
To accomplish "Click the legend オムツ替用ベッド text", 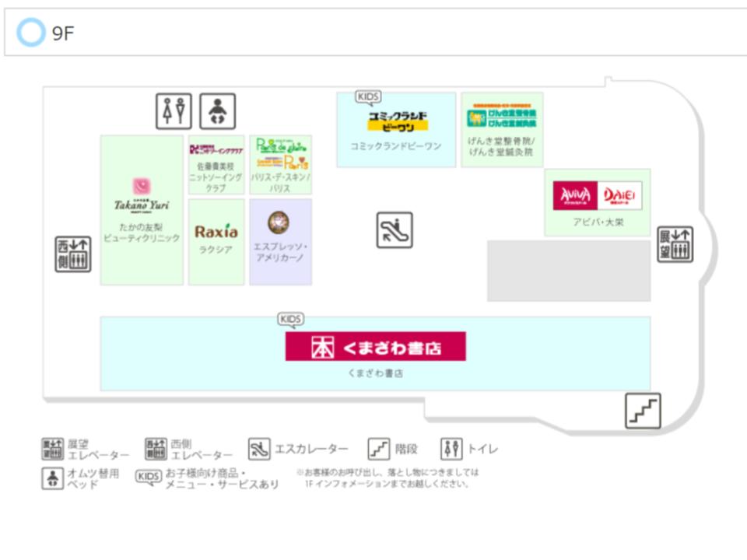I will pyautogui.click(x=93, y=478).
